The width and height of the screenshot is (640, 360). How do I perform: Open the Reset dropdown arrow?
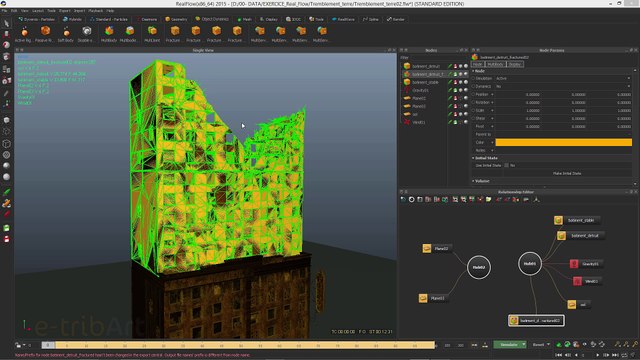pos(549,345)
